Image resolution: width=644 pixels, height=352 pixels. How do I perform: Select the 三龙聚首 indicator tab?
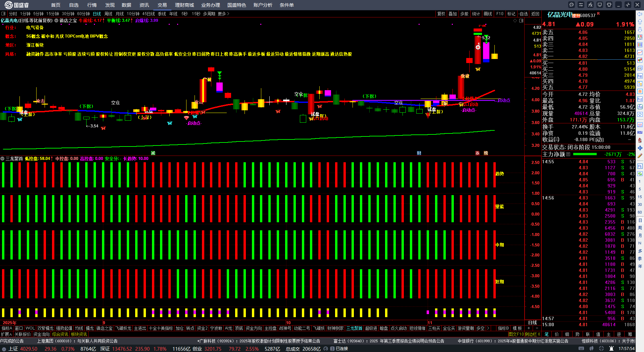(354, 328)
